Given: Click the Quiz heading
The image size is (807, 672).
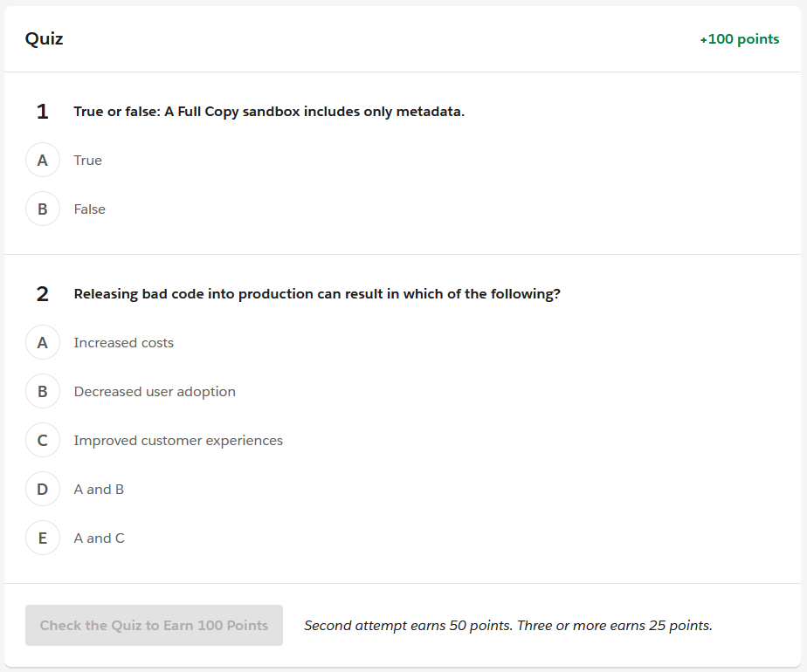Looking at the screenshot, I should tap(45, 39).
